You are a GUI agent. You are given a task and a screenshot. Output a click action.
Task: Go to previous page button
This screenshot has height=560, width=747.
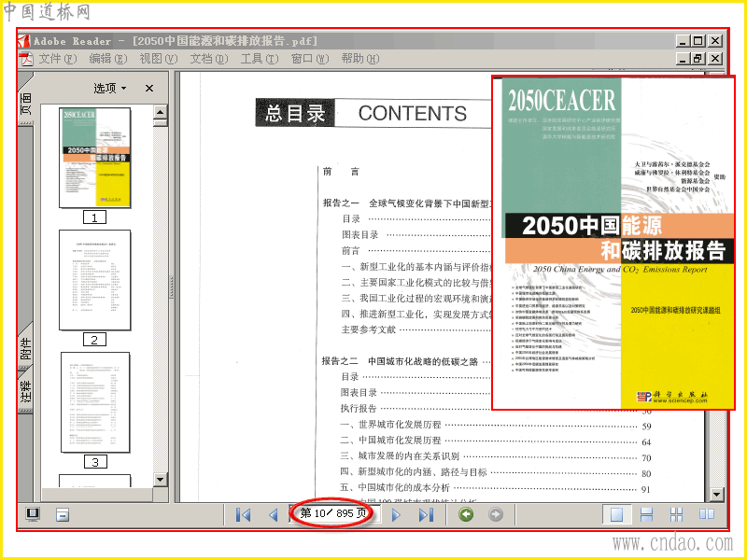tap(273, 515)
